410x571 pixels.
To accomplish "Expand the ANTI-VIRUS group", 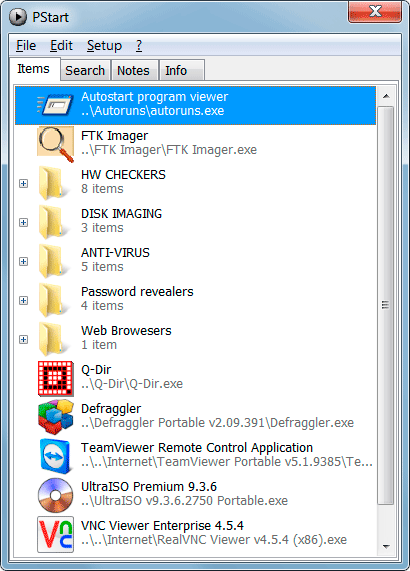I will [23, 261].
